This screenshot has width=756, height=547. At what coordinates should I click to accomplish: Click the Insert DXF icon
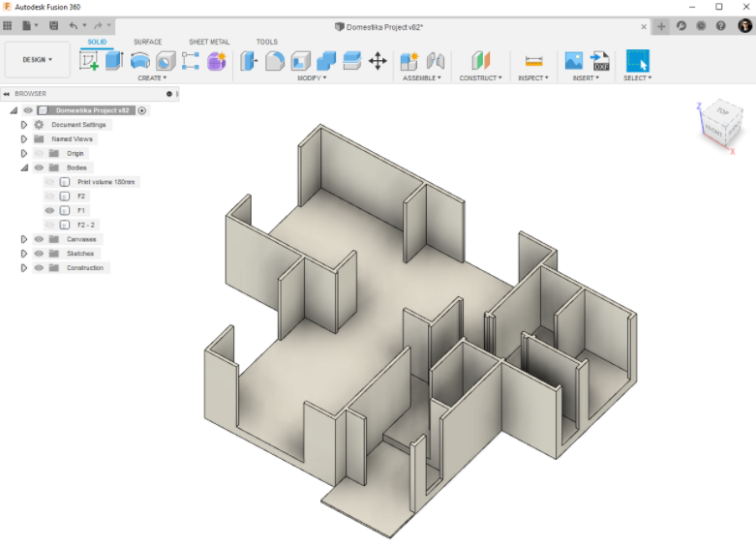599,61
